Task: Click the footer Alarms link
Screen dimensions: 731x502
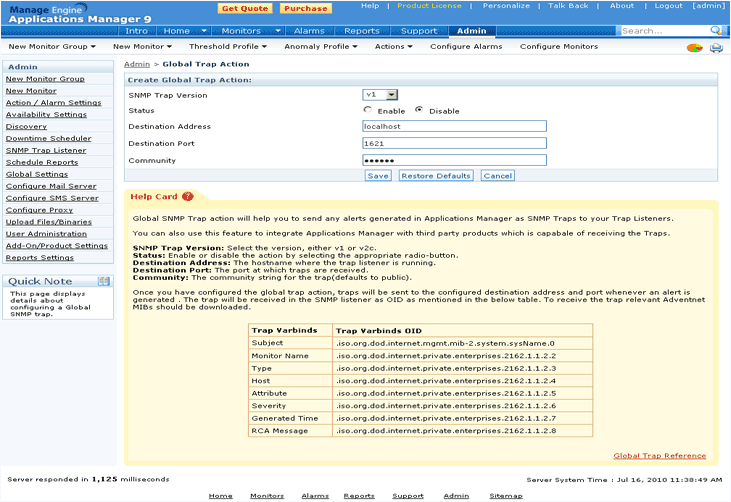Action: click(x=315, y=496)
